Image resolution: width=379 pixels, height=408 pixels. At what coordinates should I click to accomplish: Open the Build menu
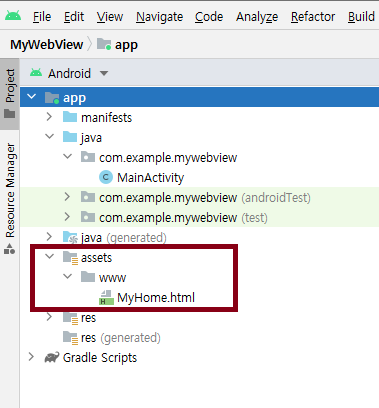pos(361,16)
